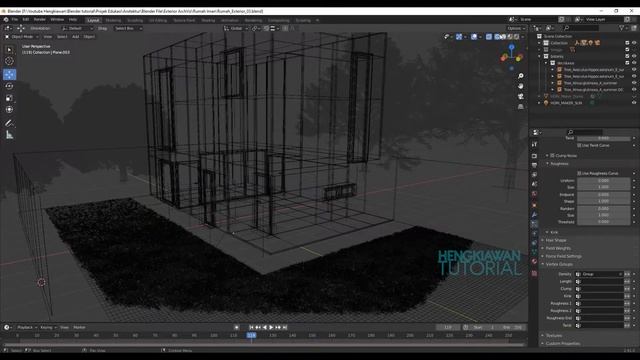The image size is (640, 360).
Task: Select the Annotate tool
Action: (9, 123)
